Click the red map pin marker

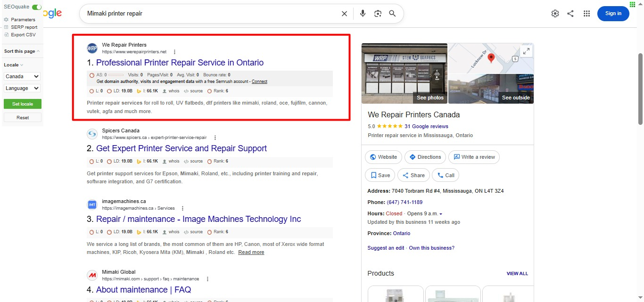click(x=491, y=58)
